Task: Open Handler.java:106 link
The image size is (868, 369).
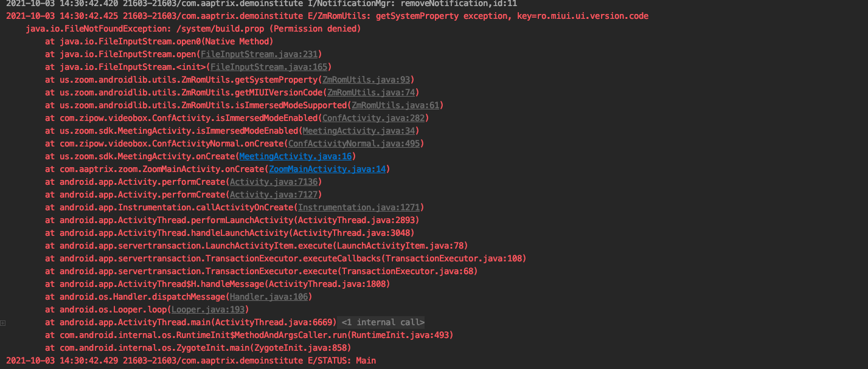Action: (x=269, y=297)
